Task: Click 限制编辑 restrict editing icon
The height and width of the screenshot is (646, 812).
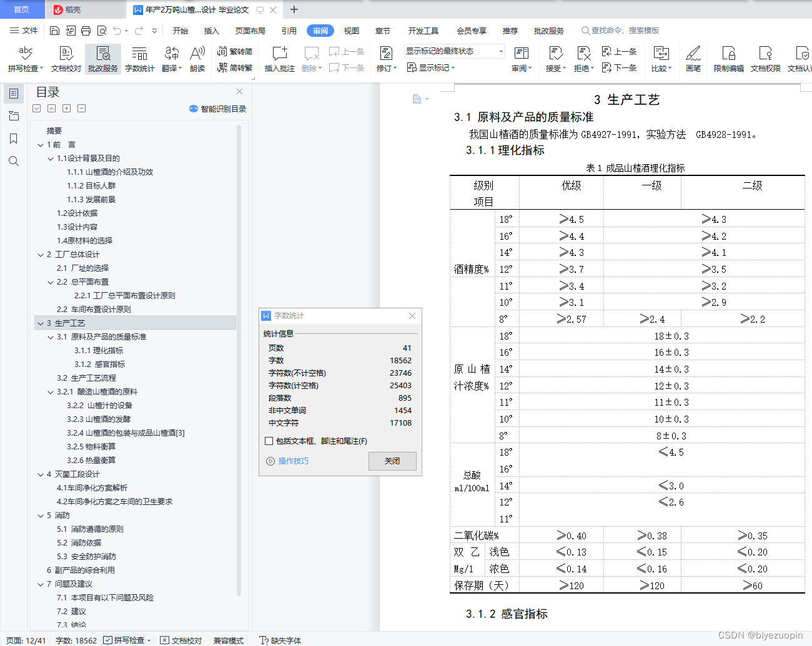Action: [728, 59]
